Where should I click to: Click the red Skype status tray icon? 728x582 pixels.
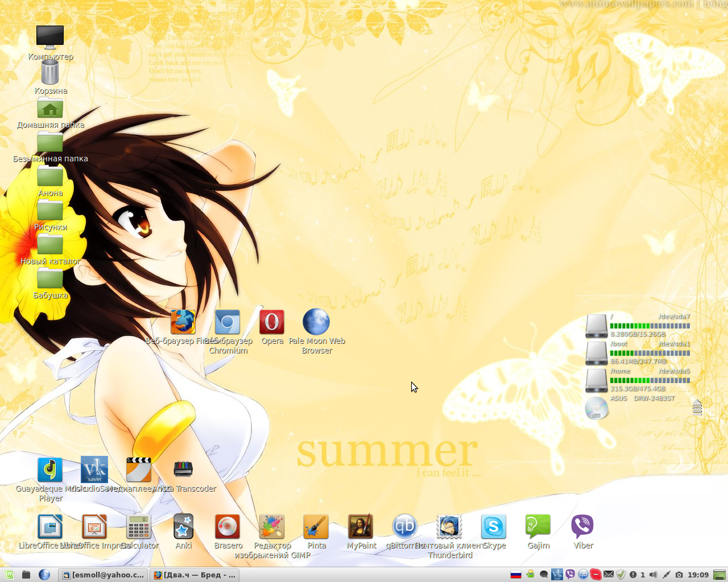tap(595, 575)
